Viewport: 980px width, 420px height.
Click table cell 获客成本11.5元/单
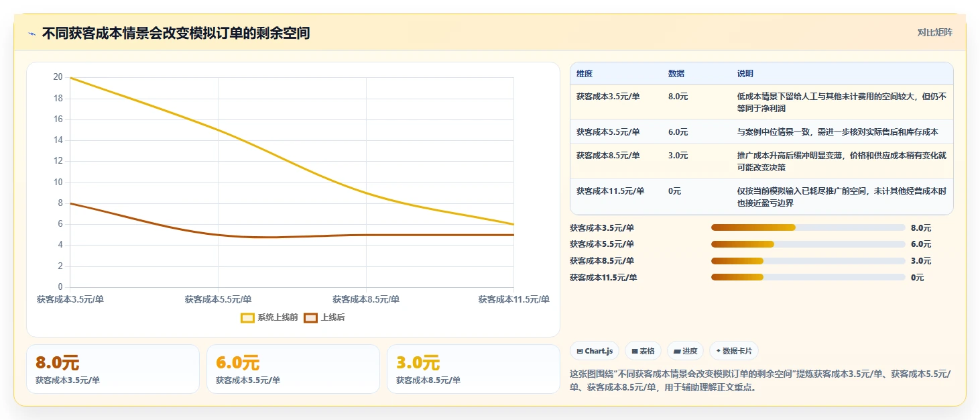coord(610,191)
